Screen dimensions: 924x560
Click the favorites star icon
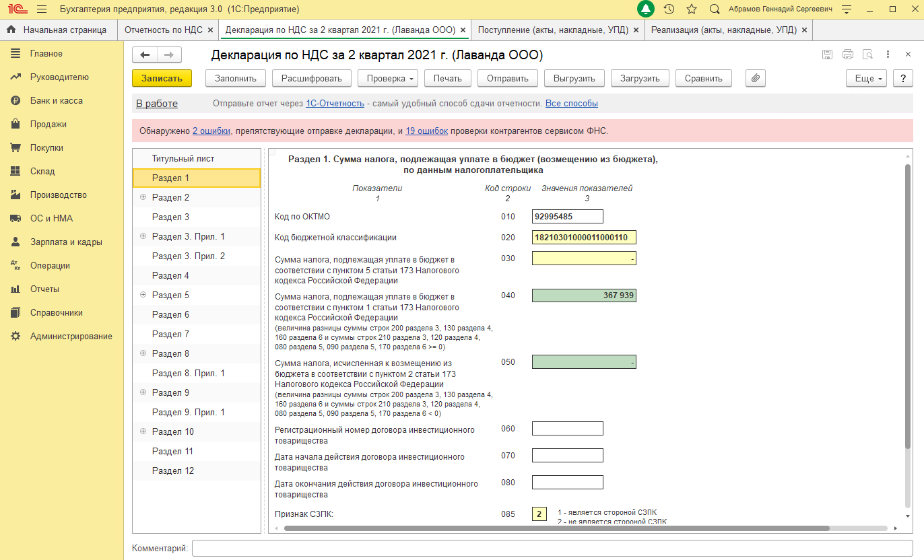[692, 9]
